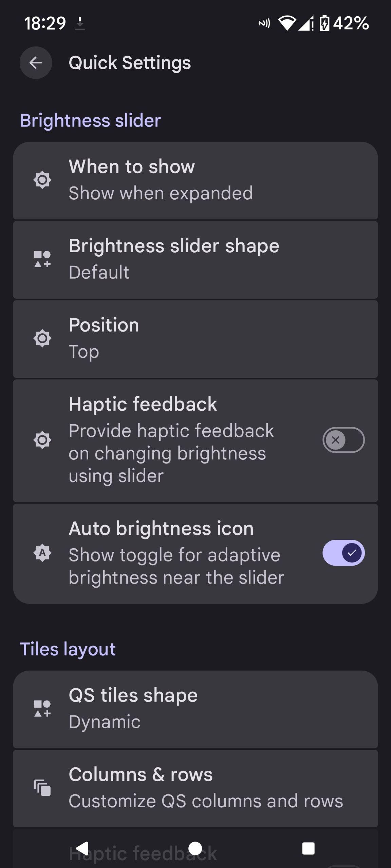The width and height of the screenshot is (391, 868).
Task: Click the stacked layers icon beside Columns & rows
Action: 42,787
